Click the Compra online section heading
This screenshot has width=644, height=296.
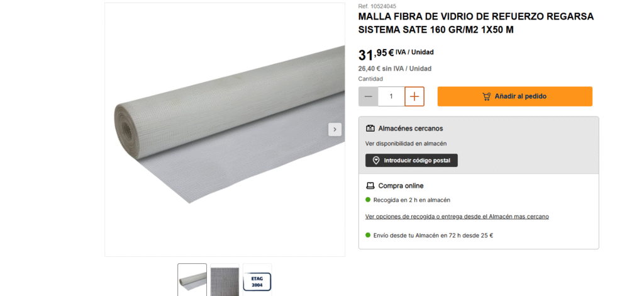tap(401, 186)
